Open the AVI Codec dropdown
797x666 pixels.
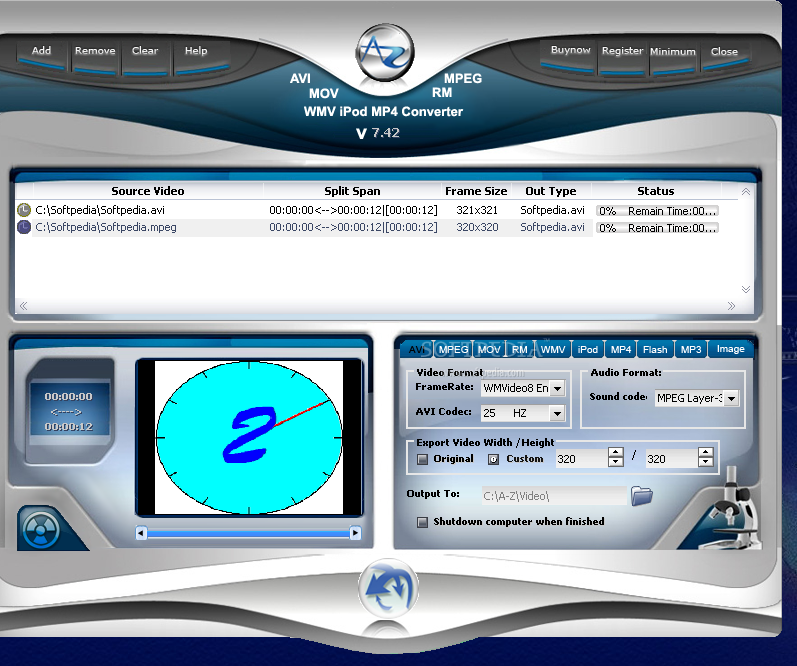pyautogui.click(x=558, y=413)
